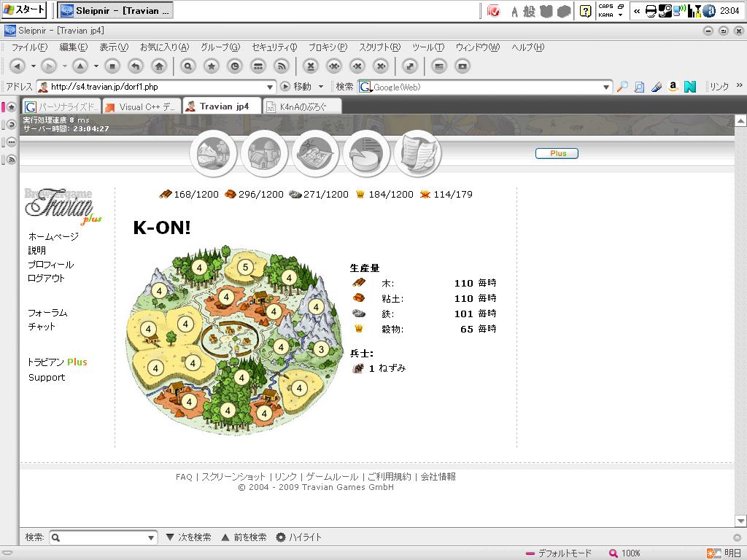Expand the 移動 button dropdown arrow

tap(321, 87)
